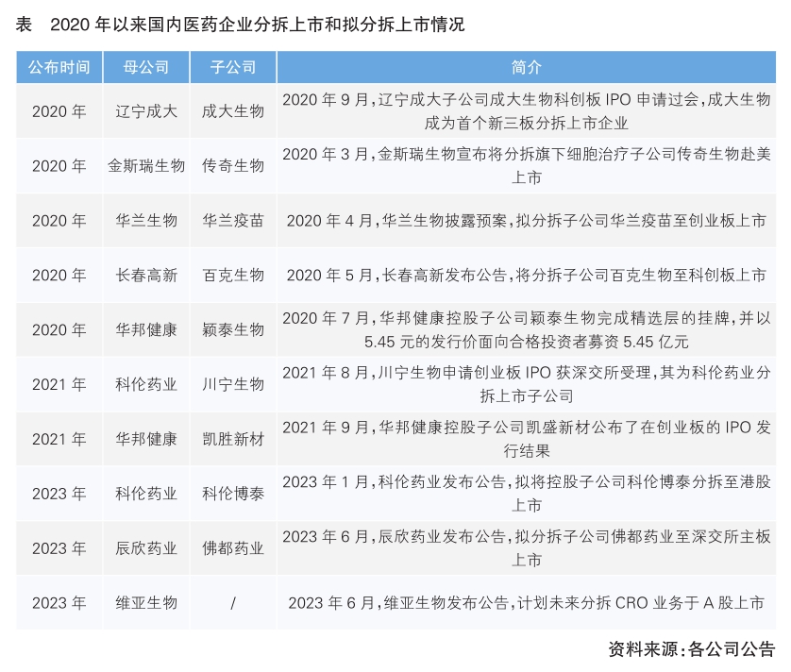Click the subsidiary cell 成大生物
This screenshot has width=791, height=672.
coord(233,111)
